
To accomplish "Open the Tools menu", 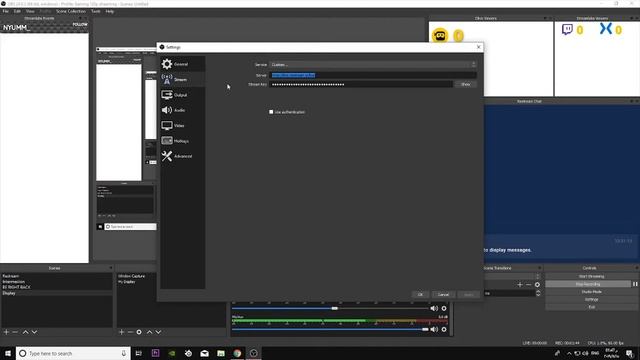I will pyautogui.click(x=96, y=11).
